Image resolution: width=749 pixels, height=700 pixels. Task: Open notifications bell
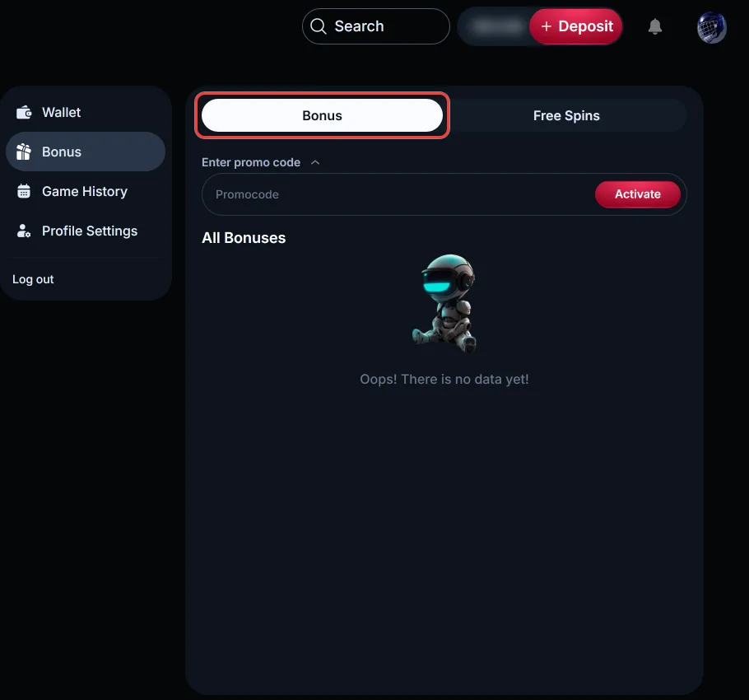[x=655, y=26]
